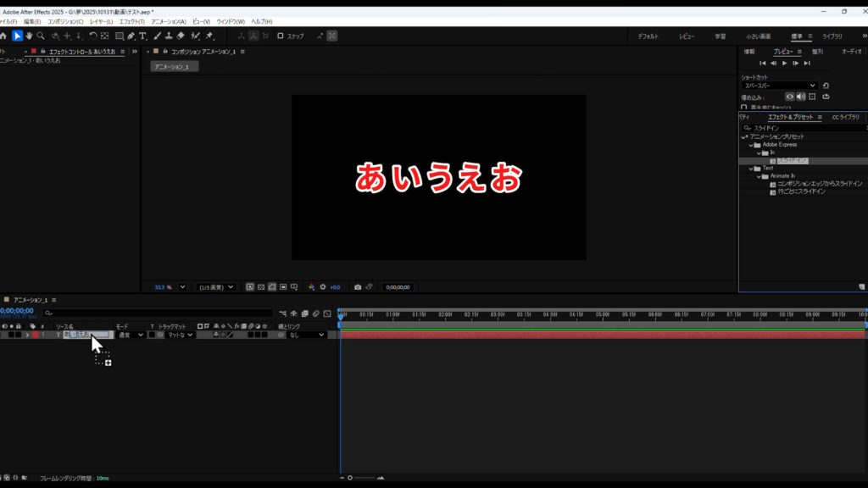This screenshot has width=868, height=488.
Task: Switch to the 学習 workspace
Action: (720, 36)
